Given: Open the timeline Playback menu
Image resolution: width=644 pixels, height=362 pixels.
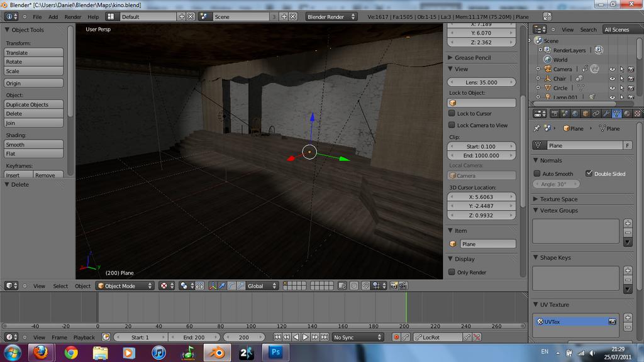Looking at the screenshot, I should (84, 337).
